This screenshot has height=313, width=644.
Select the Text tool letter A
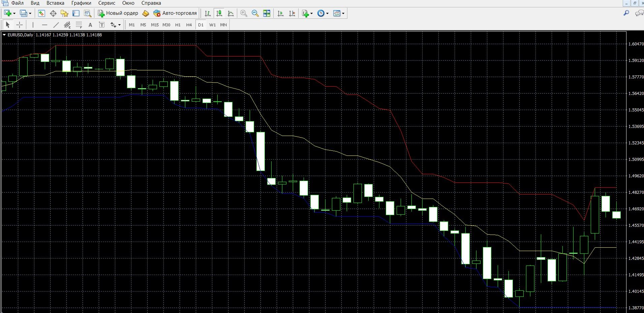pyautogui.click(x=90, y=25)
